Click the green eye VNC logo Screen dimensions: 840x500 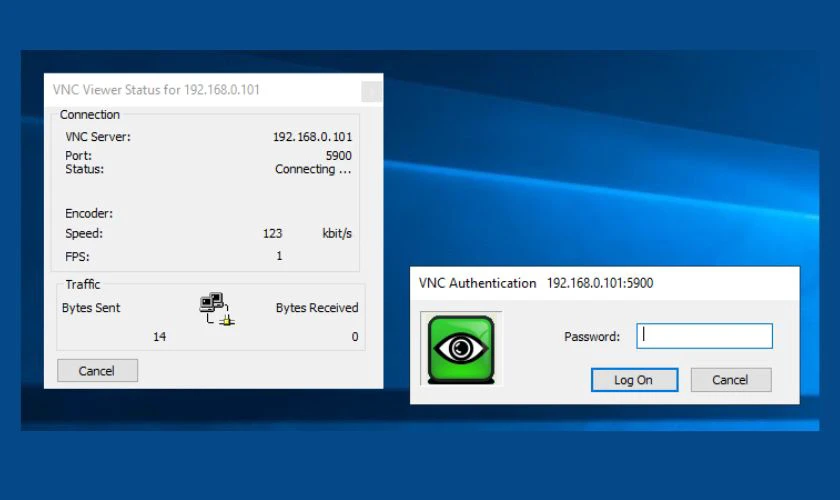pos(461,349)
